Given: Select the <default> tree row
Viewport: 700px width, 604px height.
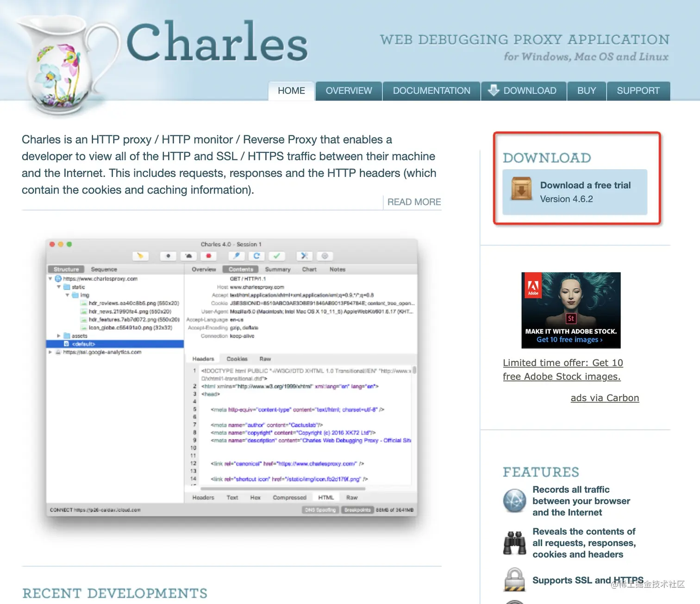Looking at the screenshot, I should coord(115,344).
